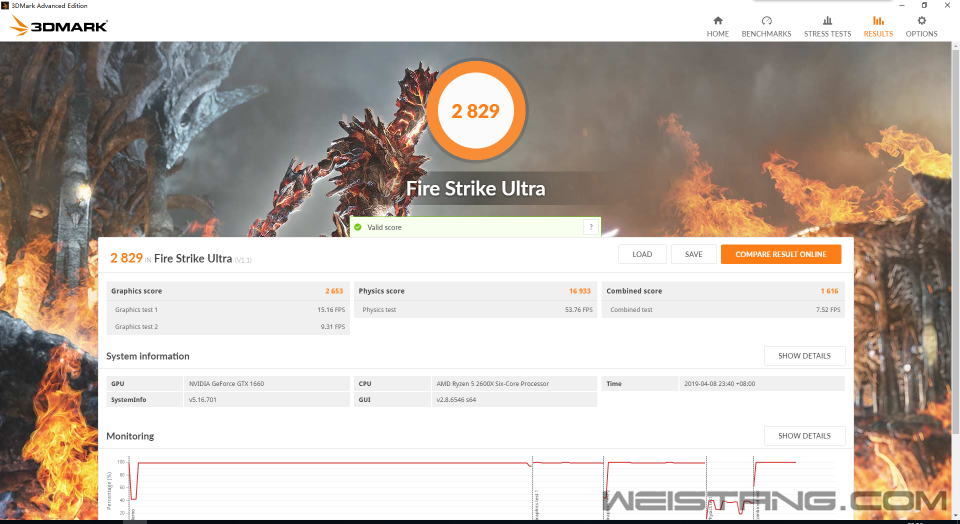
Task: Click the LOAD button
Action: click(642, 254)
